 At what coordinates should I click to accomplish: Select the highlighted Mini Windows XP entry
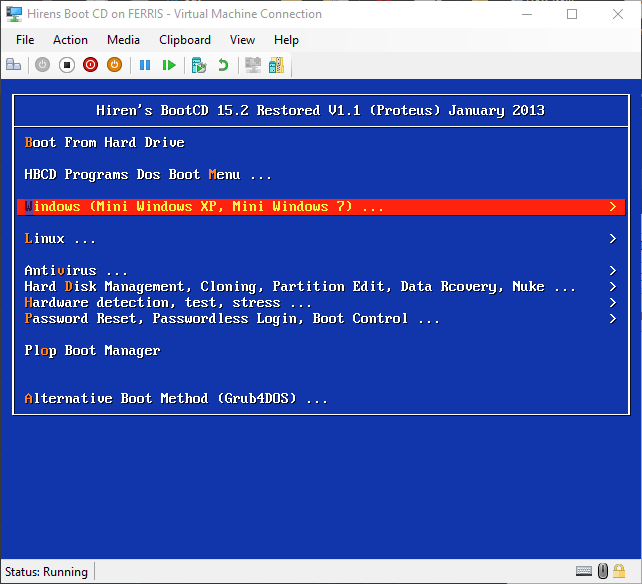[321, 207]
